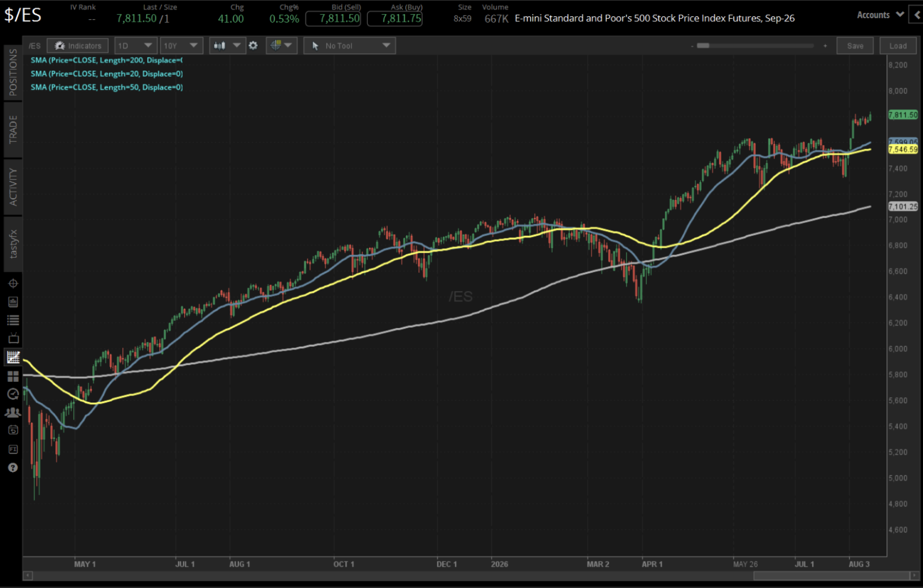
Task: Open the bar-chart book icon in sidebar
Action: click(13, 302)
